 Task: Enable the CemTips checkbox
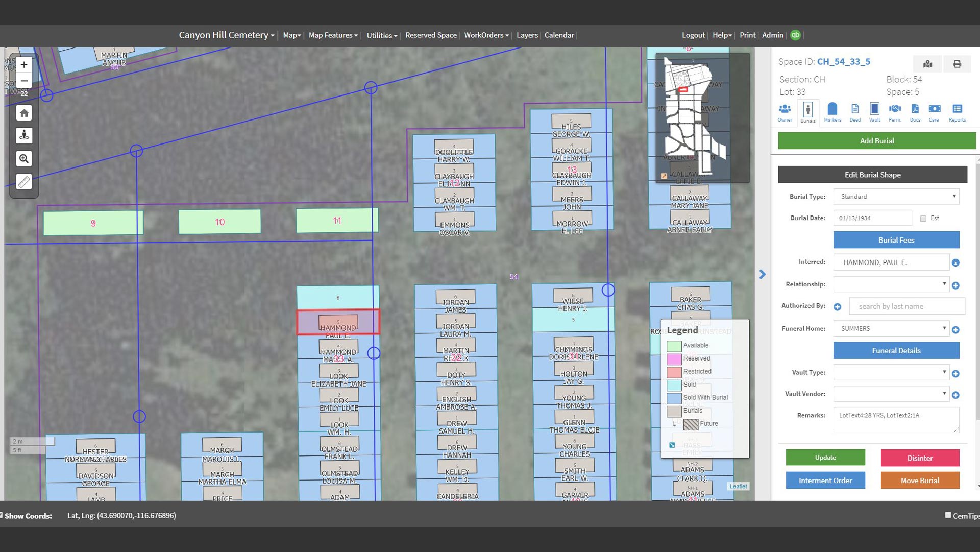(x=948, y=515)
